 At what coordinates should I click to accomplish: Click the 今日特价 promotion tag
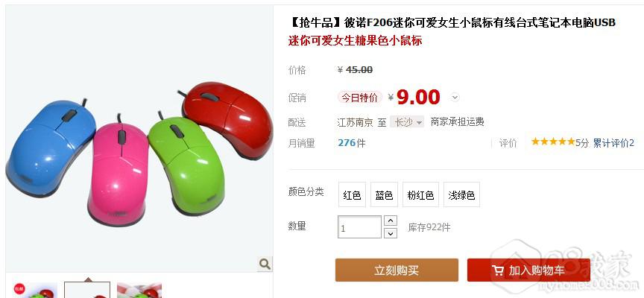point(360,98)
